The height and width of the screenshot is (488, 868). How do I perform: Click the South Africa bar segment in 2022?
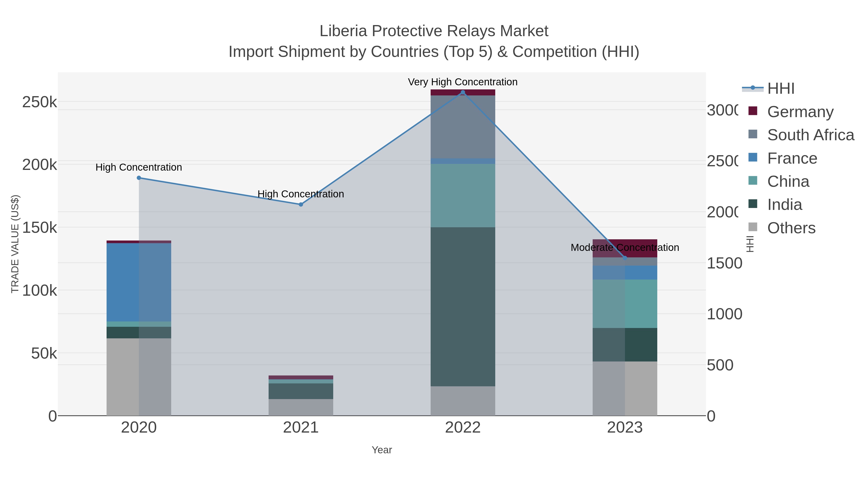click(463, 127)
